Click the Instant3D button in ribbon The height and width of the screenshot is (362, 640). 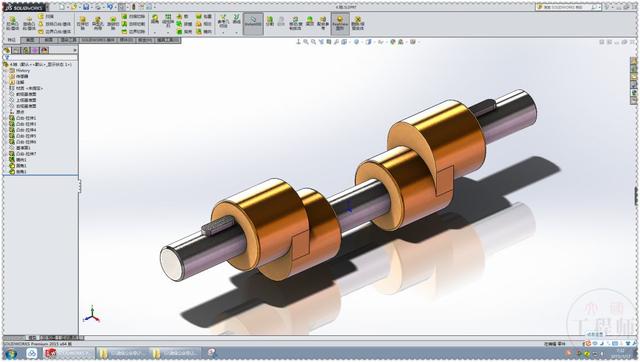(253, 22)
